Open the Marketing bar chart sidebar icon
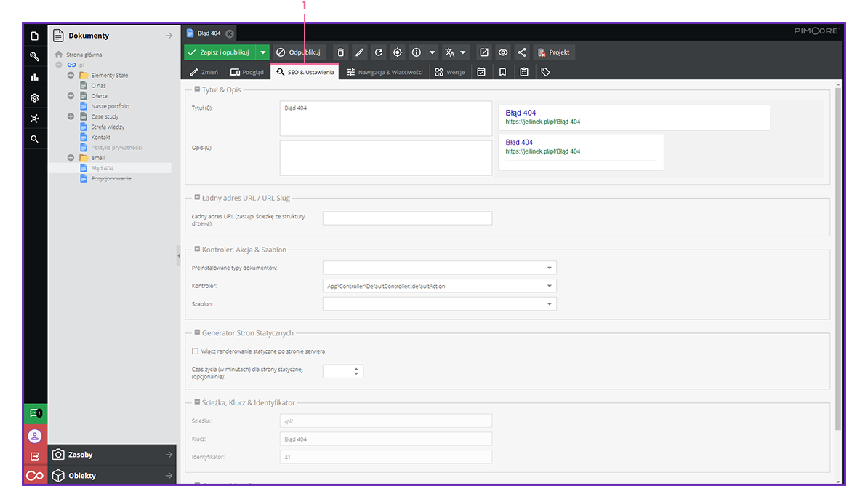This screenshot has width=868, height=486. click(34, 77)
